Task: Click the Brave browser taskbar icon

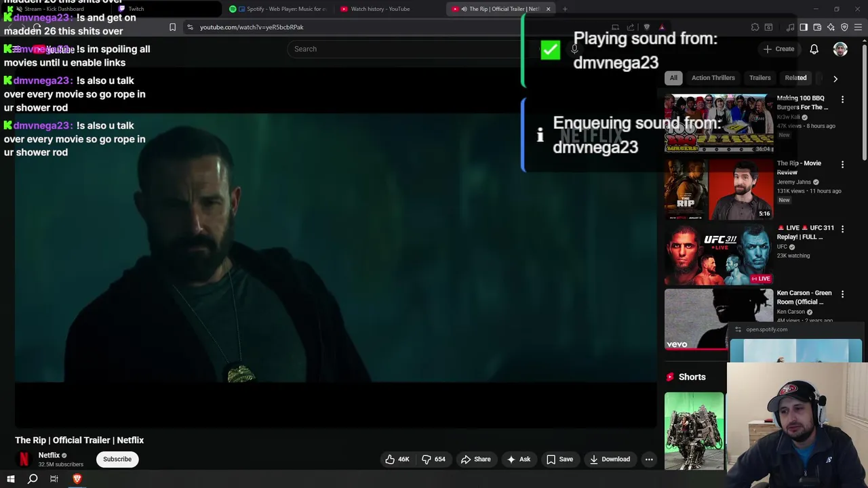Action: (x=77, y=479)
